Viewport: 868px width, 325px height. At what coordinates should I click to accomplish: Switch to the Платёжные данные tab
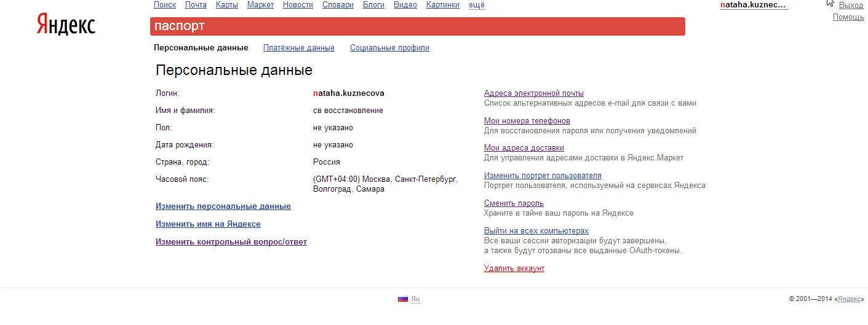click(299, 48)
